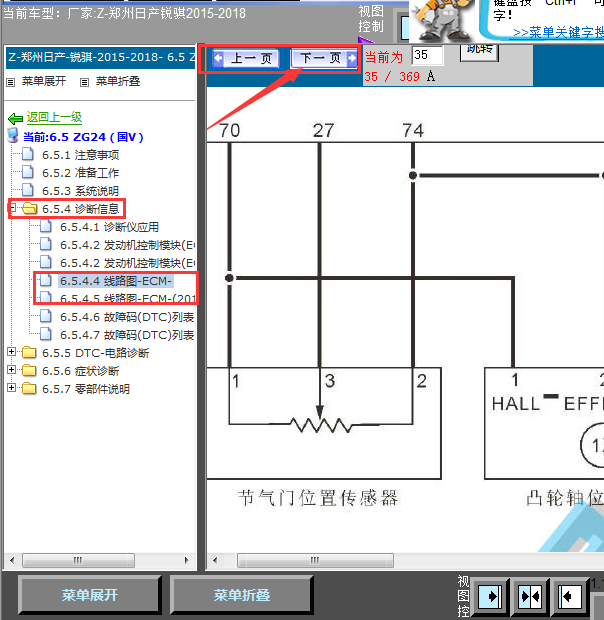This screenshot has width=604, height=620.
Task: Click the 节气门位置传感器 label in diagram
Action: (318, 498)
